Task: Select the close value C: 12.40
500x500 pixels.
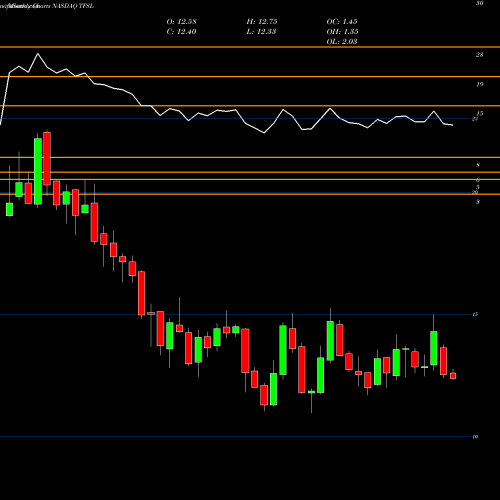Action: point(181,32)
